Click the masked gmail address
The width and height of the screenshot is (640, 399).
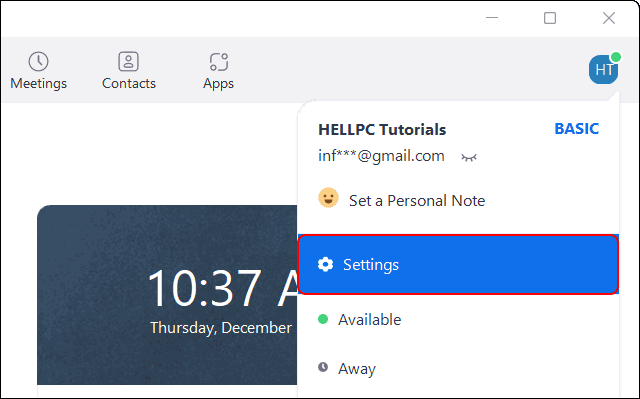[381, 156]
